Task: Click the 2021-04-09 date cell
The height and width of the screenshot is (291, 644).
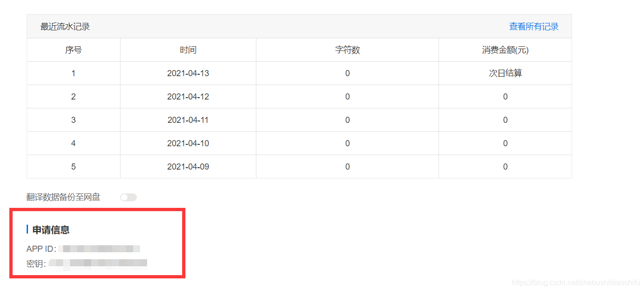Action: click(x=188, y=167)
